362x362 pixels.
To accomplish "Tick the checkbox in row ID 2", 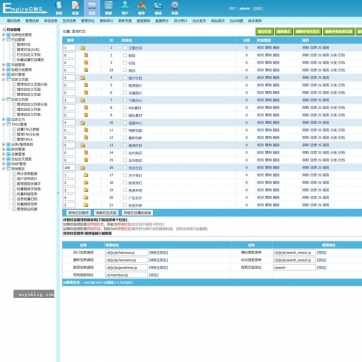I will [125, 55].
